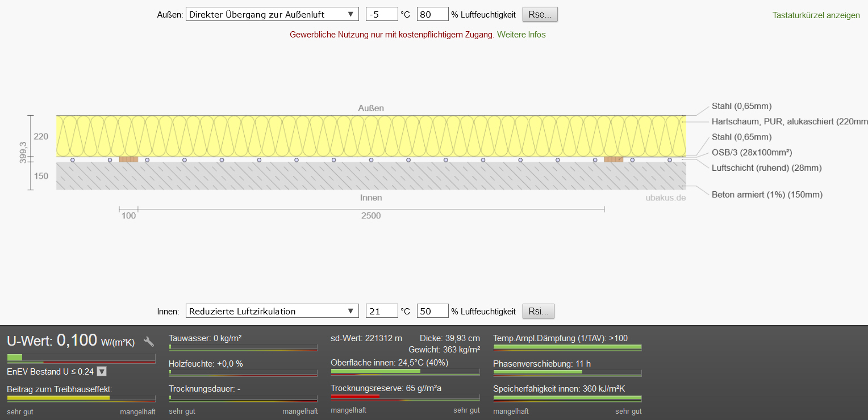Click the 'Beton armiert (1%) (150mm)' layer label

click(767, 195)
